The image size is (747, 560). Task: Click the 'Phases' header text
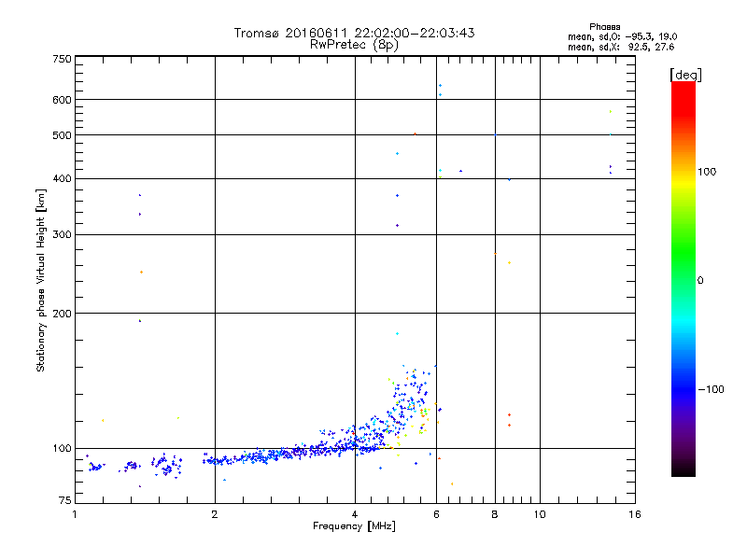pyautogui.click(x=604, y=27)
